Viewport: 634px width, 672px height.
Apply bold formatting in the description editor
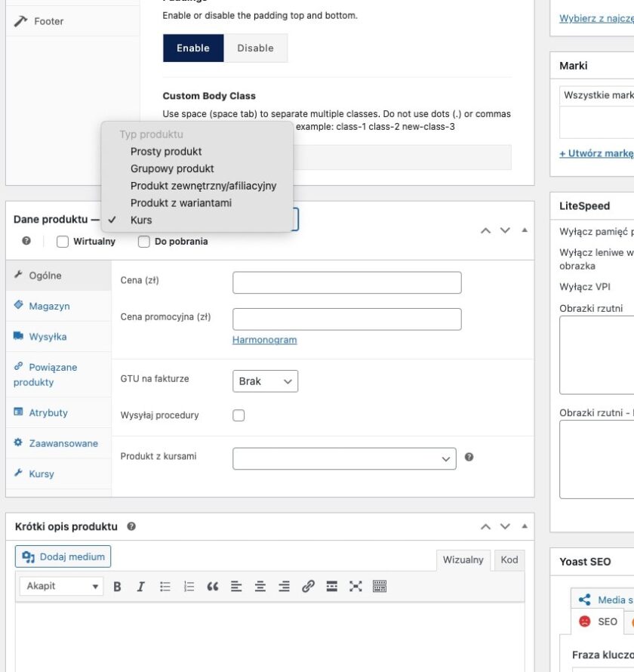[117, 586]
